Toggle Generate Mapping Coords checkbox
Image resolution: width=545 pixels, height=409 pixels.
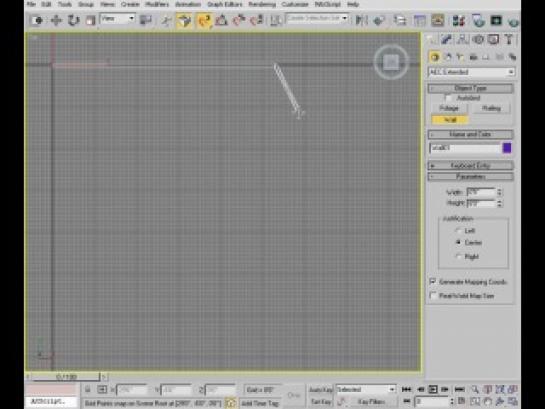click(x=433, y=281)
